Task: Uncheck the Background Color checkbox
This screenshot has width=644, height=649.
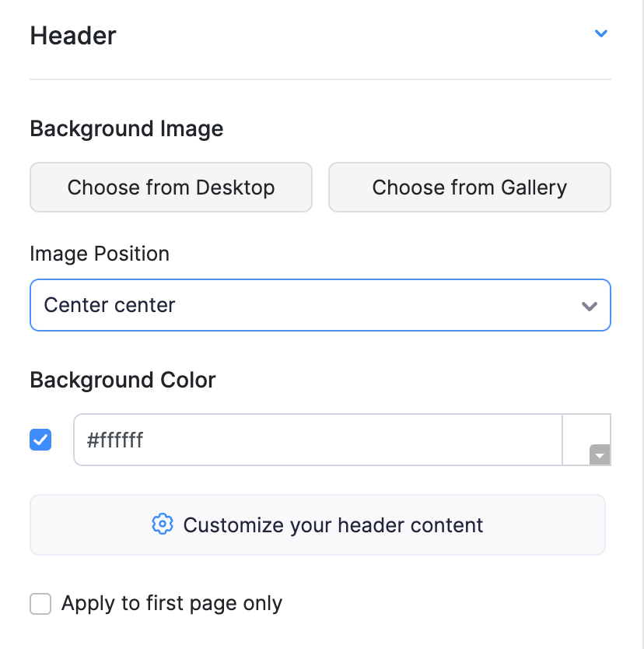Action: tap(40, 440)
